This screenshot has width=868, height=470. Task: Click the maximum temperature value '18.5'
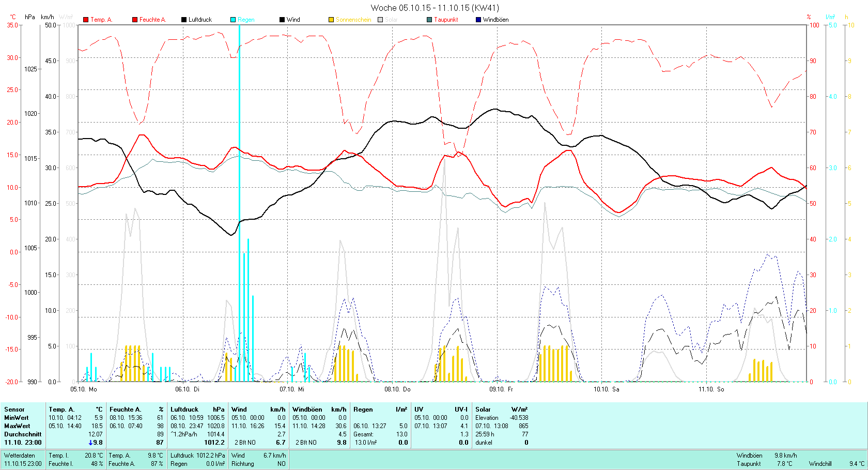[x=97, y=426]
